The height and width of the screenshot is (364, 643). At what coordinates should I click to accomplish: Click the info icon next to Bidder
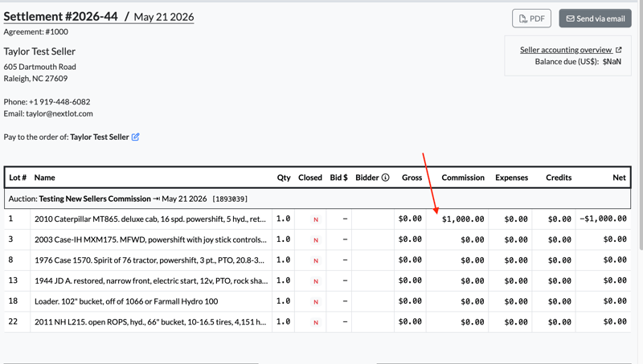[386, 178]
